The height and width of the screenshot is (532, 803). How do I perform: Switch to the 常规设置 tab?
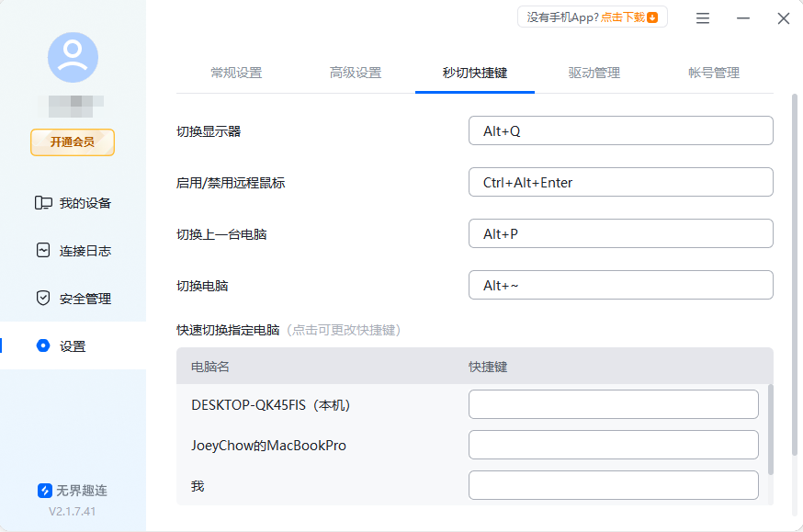(236, 74)
